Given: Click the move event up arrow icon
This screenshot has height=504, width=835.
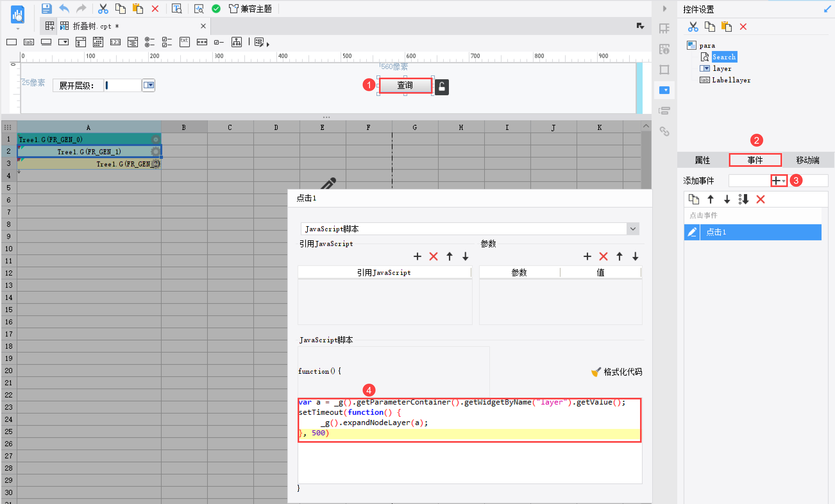Looking at the screenshot, I should click(x=711, y=199).
